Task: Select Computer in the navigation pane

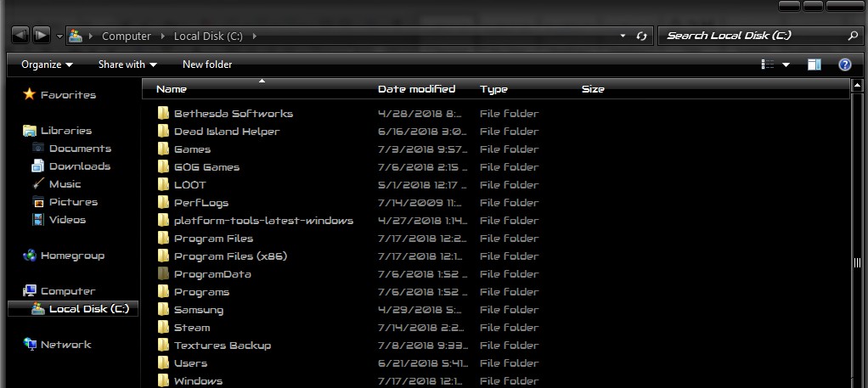Action: click(68, 291)
